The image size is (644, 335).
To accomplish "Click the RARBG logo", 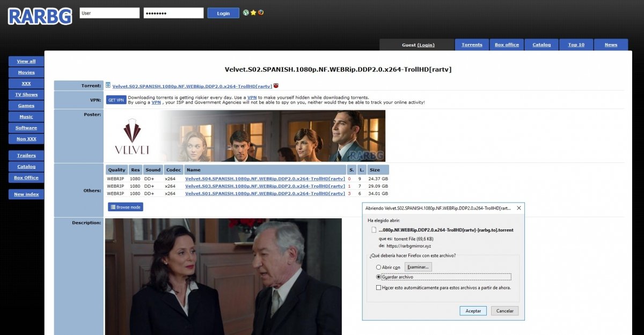I will click(40, 16).
